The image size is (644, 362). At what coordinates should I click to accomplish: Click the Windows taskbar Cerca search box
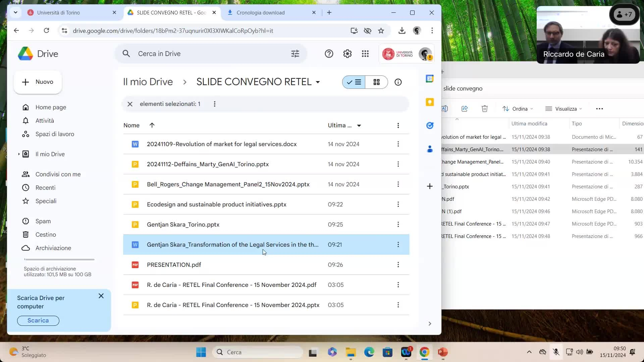click(x=258, y=352)
